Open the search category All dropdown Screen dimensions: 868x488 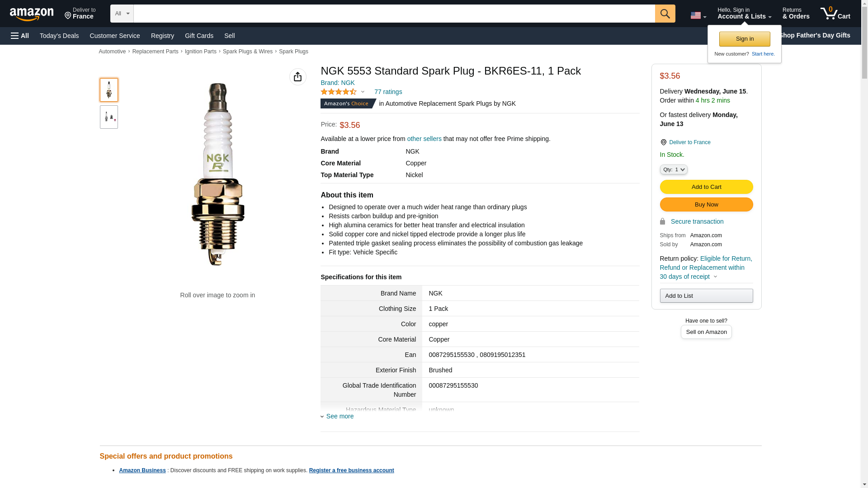[x=122, y=14]
